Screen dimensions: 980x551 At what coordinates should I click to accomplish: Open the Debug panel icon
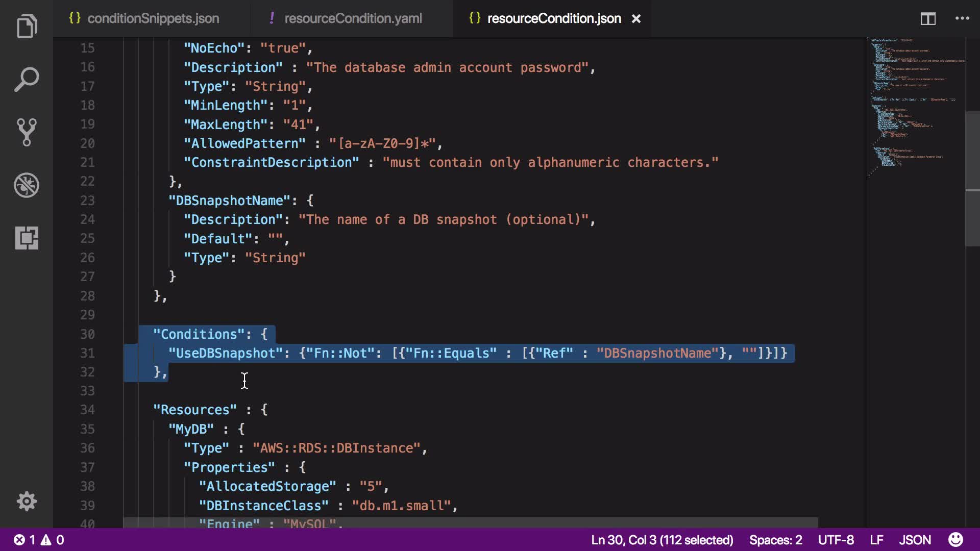27,185
